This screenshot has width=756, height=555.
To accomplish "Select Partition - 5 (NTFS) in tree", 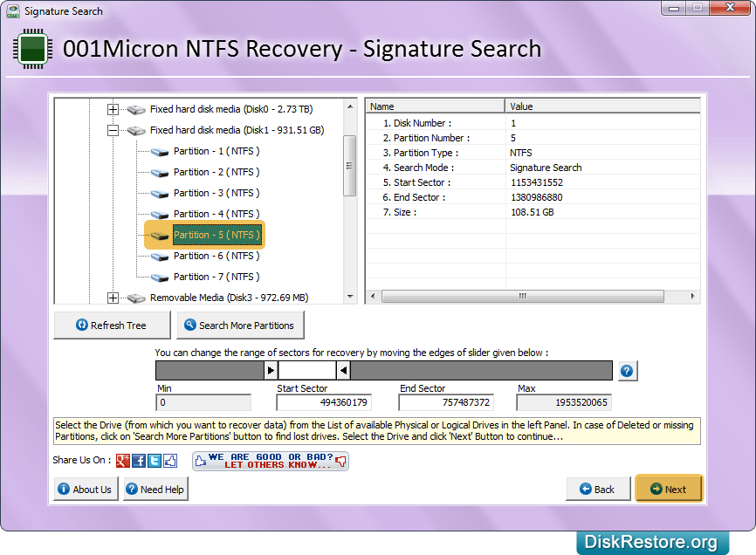I will (217, 235).
